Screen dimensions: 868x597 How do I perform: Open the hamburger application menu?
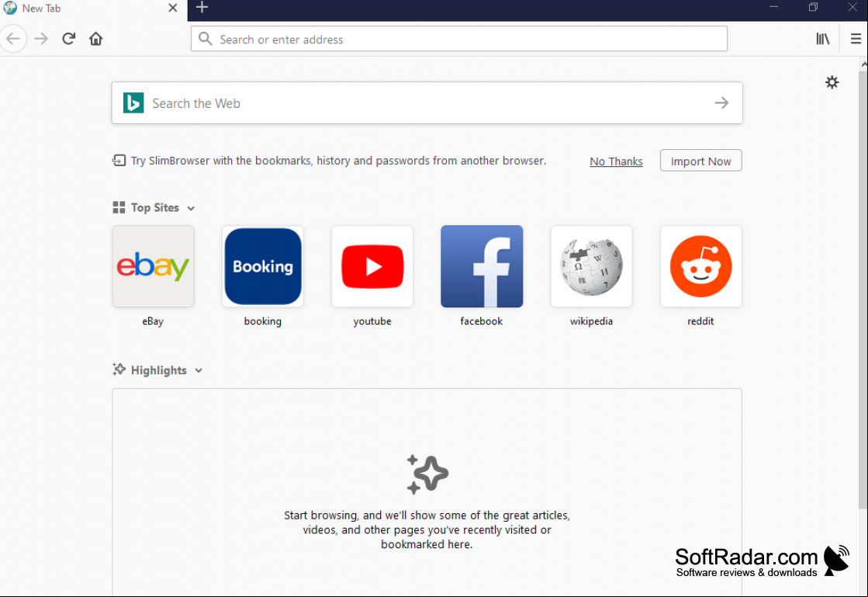point(856,39)
